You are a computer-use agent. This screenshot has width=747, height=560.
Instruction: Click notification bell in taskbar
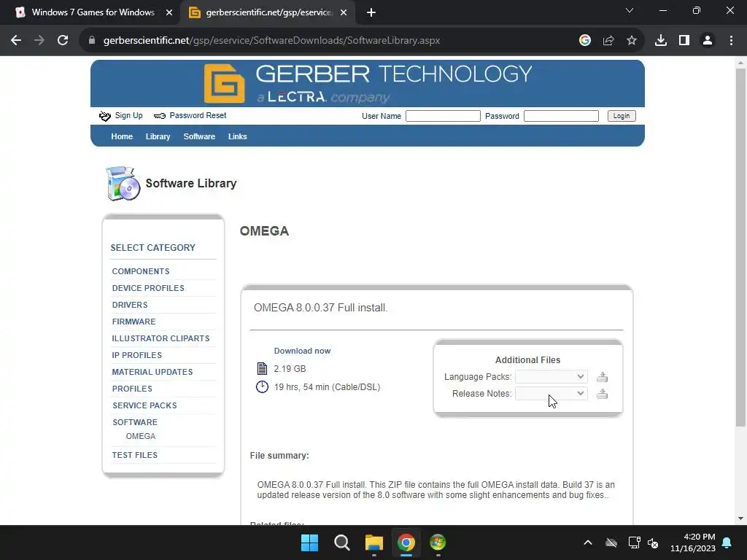(727, 542)
